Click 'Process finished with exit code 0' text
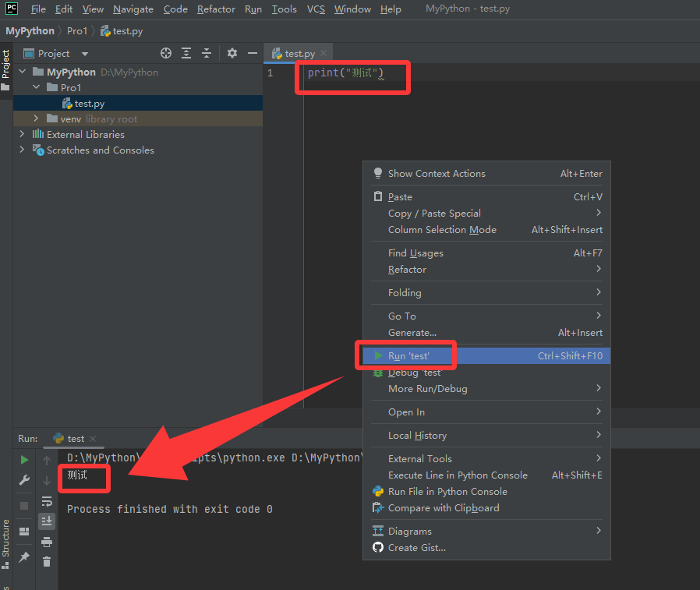700x590 pixels. click(170, 509)
